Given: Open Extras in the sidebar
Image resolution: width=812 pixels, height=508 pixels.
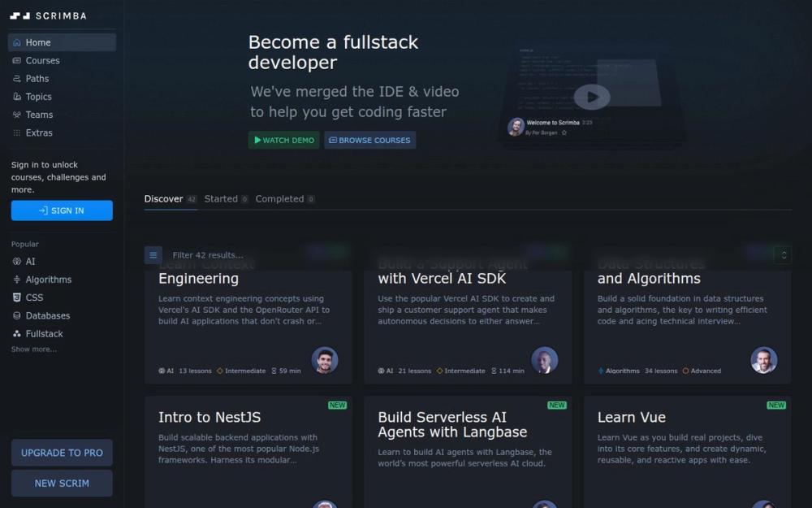Looking at the screenshot, I should pos(62,133).
